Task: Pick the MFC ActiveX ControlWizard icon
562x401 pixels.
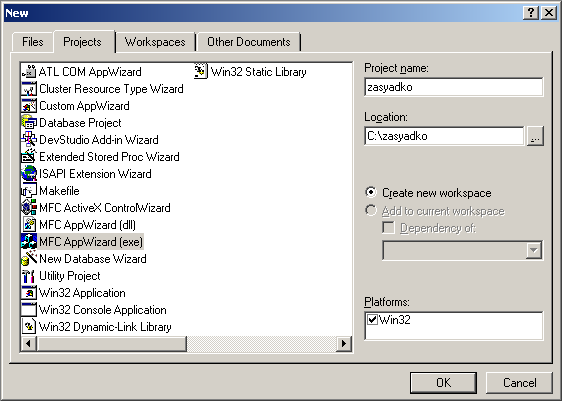Action: (29, 208)
